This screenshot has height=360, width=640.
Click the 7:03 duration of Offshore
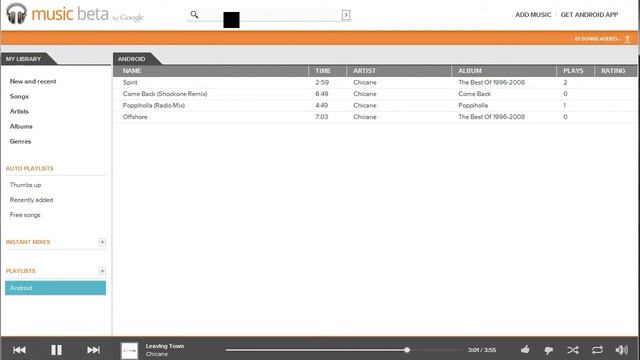pyautogui.click(x=322, y=117)
